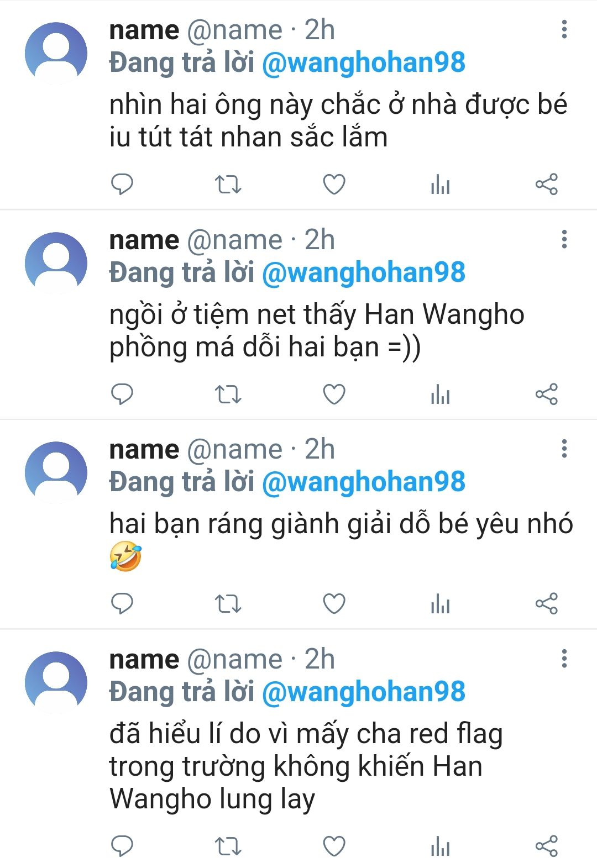This screenshot has width=597, height=868.
Task: Open avatar of 'ngồi ở tiệm net' tweet author
Action: (x=56, y=263)
